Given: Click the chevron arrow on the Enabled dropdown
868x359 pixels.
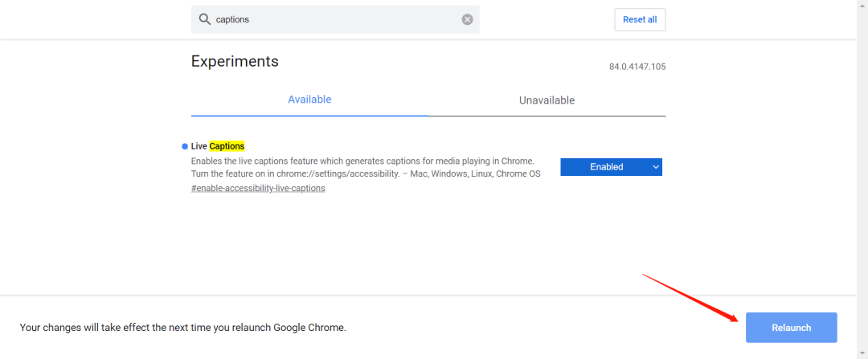Looking at the screenshot, I should click(x=656, y=167).
